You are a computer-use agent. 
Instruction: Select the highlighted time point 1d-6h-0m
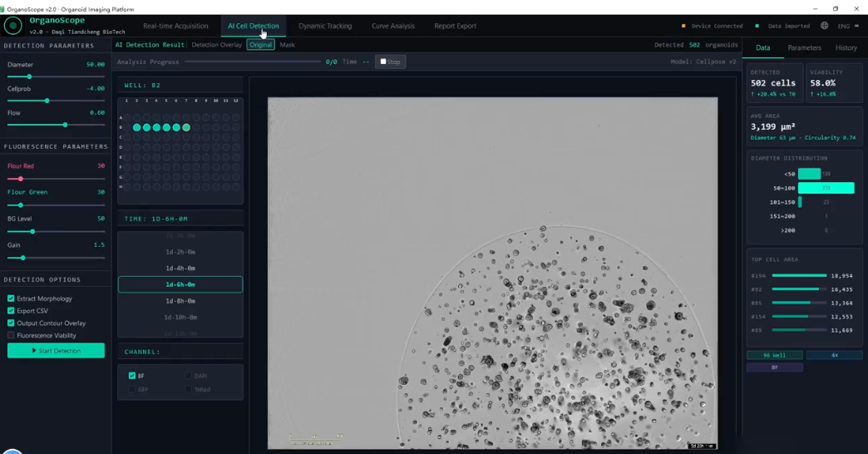pyautogui.click(x=180, y=284)
